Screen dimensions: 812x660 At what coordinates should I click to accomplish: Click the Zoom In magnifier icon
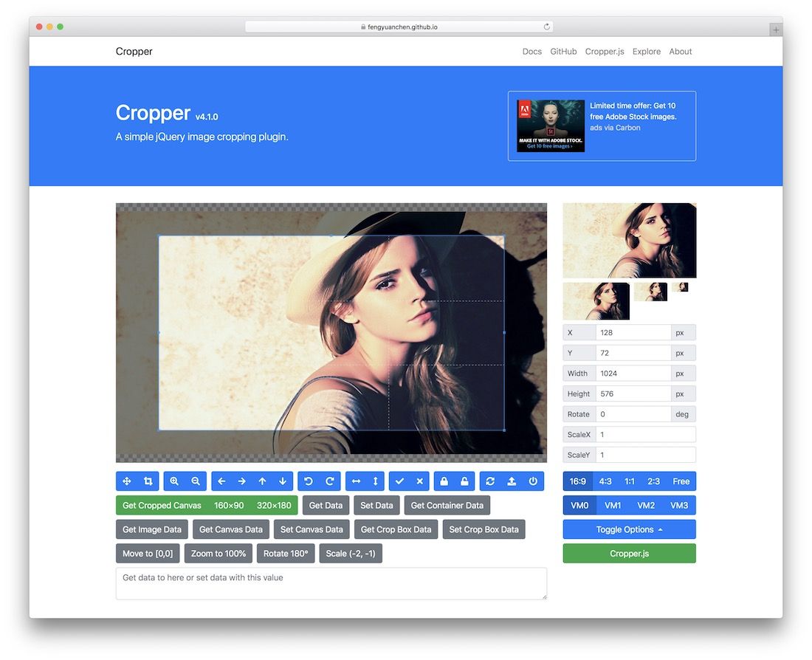[x=174, y=481]
